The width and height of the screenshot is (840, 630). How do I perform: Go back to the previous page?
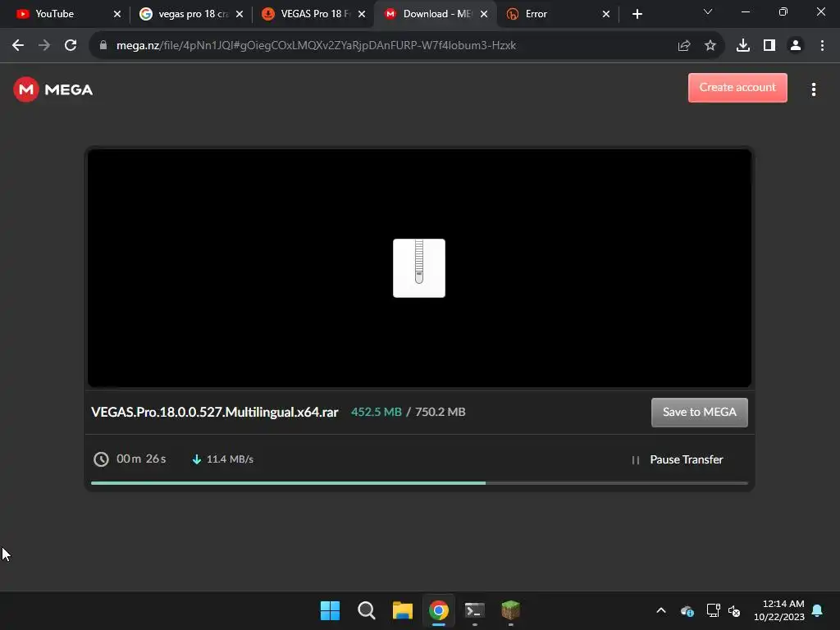[x=18, y=46]
